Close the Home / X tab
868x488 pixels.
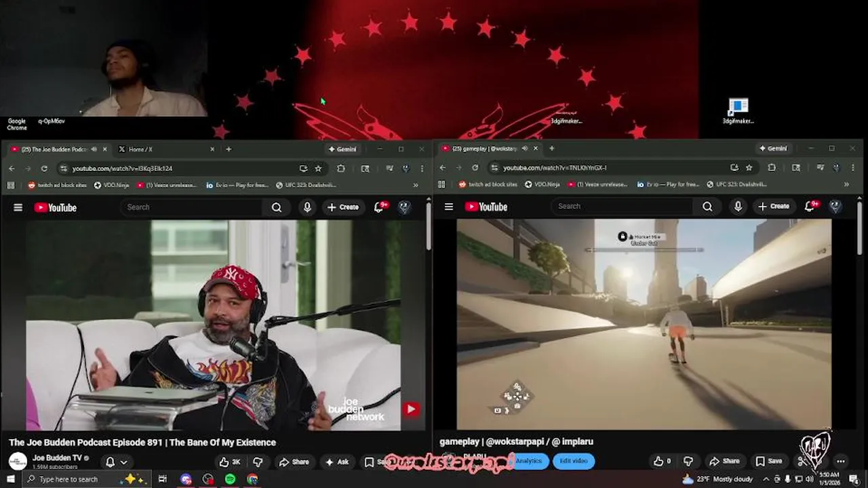[212, 149]
